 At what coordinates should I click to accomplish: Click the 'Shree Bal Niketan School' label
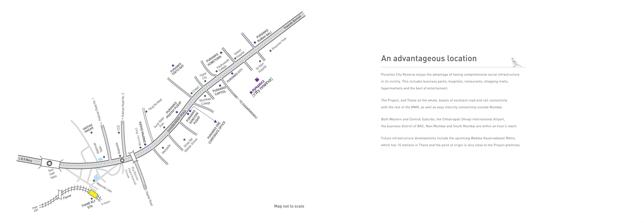point(191,145)
